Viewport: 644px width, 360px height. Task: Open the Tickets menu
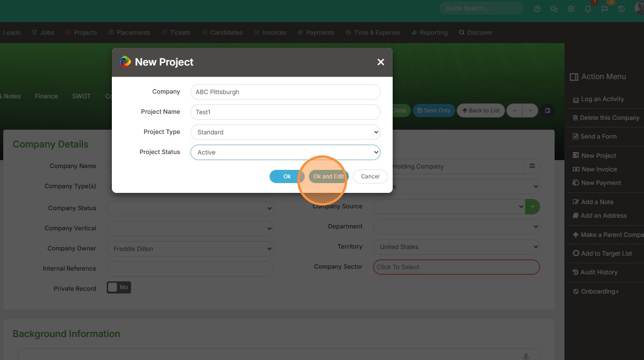176,32
